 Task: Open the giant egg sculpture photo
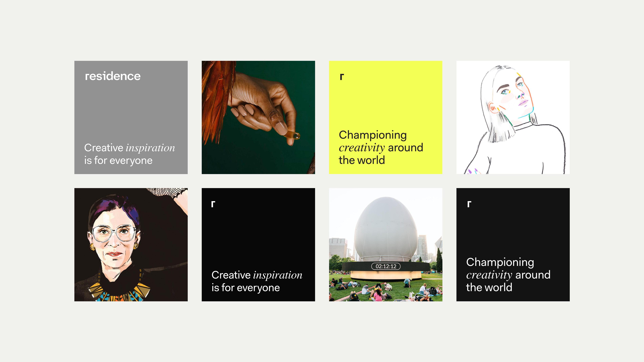386,245
